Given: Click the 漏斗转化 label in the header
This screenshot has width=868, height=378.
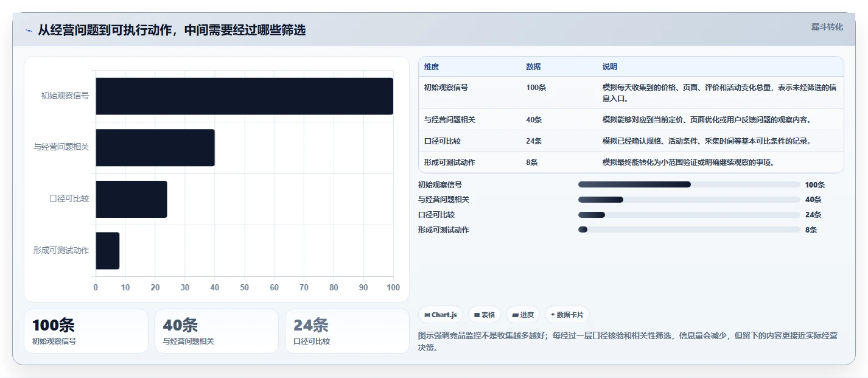Looking at the screenshot, I should coord(827,27).
